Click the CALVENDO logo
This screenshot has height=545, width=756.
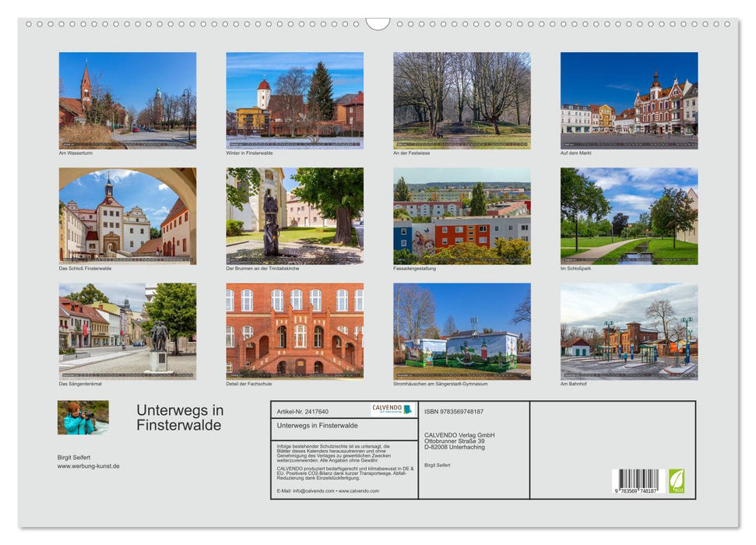(392, 410)
